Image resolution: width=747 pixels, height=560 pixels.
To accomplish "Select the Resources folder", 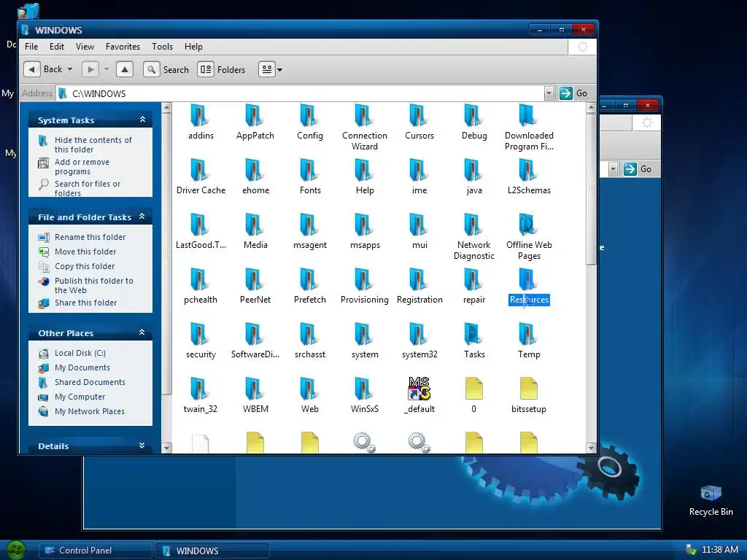I will pos(529,287).
